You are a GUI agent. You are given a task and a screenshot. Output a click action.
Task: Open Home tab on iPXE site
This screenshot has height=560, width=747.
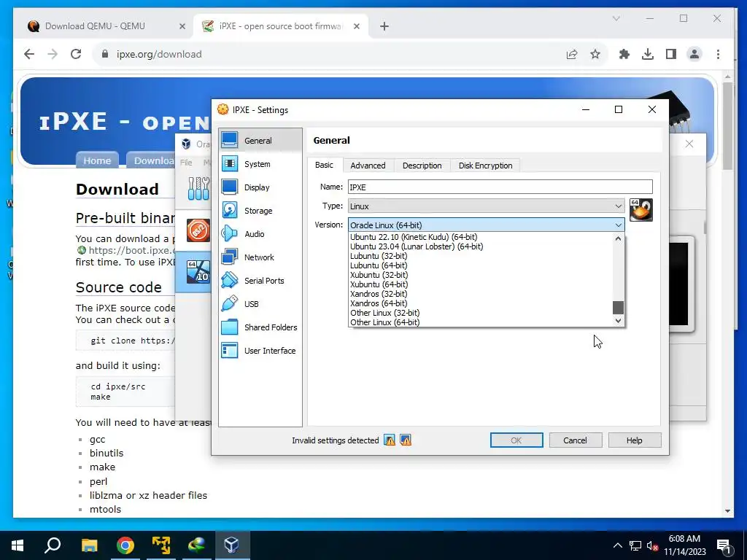(97, 160)
